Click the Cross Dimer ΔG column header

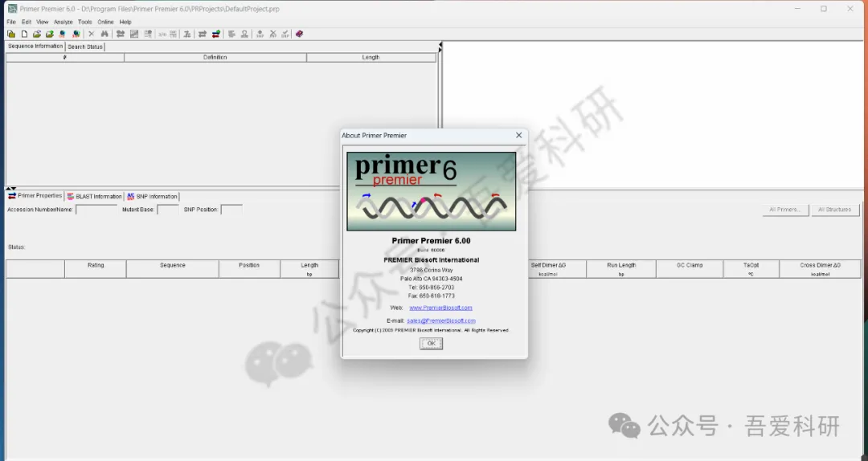[820, 269]
